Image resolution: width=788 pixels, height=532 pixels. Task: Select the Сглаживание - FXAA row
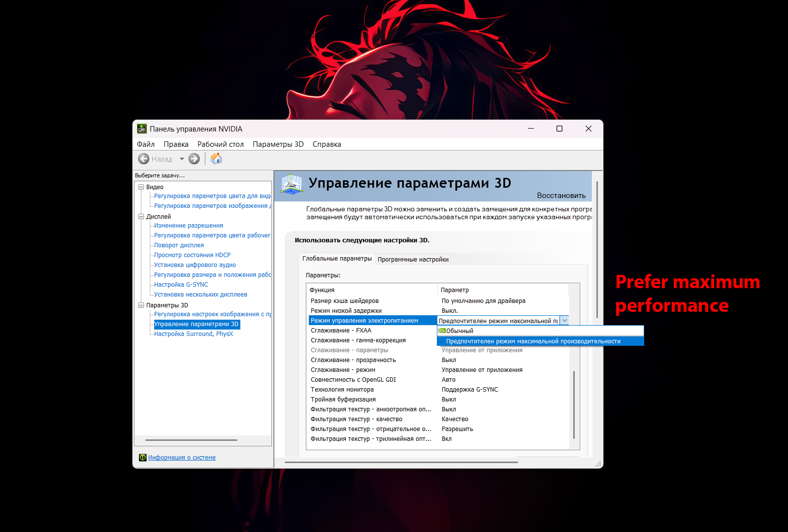pyautogui.click(x=373, y=331)
